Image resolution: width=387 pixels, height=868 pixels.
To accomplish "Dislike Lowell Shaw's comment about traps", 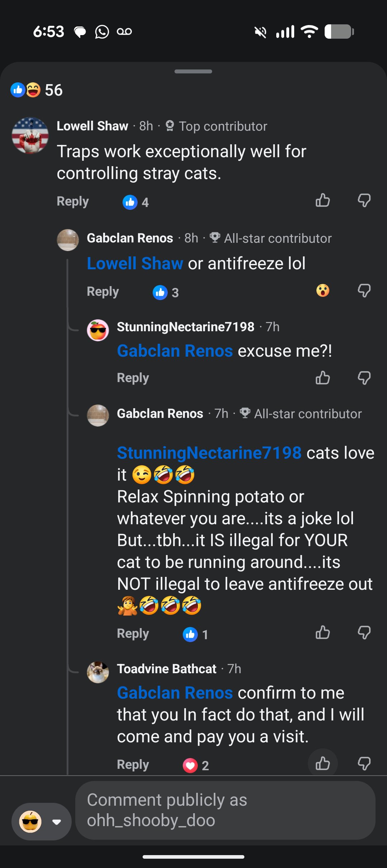I will tap(364, 201).
